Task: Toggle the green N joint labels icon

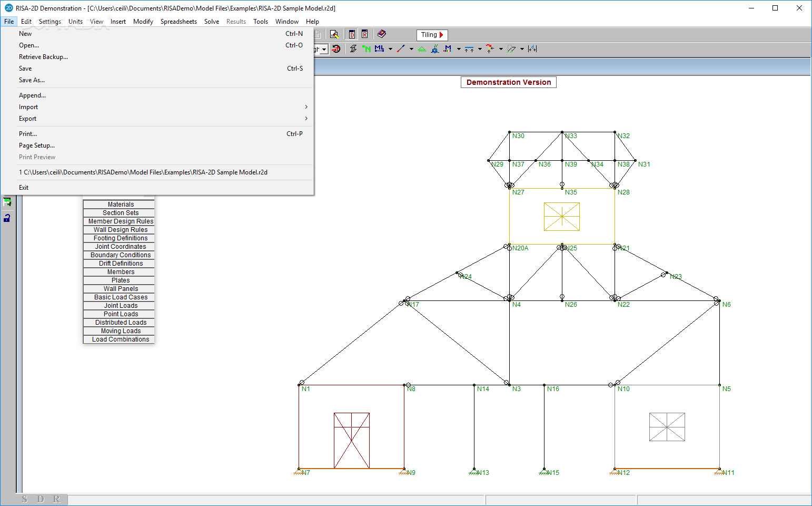Action: (367, 49)
